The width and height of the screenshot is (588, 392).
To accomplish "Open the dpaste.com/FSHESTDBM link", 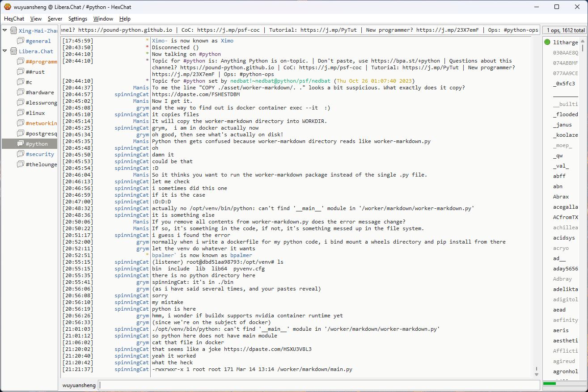I will pyautogui.click(x=196, y=94).
